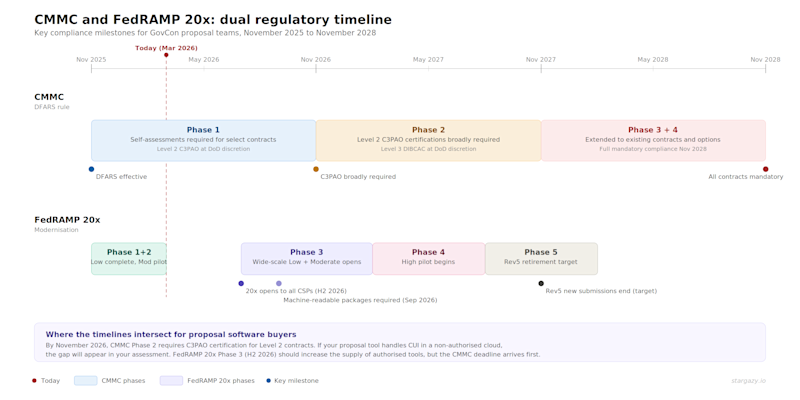This screenshot has width=800, height=400.
Task: Click the Nov 2027 axis label
Action: click(x=541, y=60)
